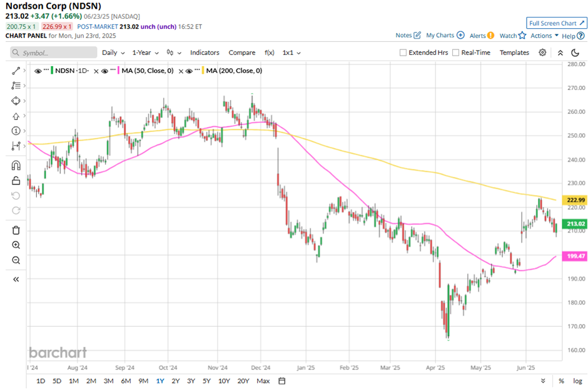The width and height of the screenshot is (588, 390).
Task: Open chart settings gear icon
Action: (542, 52)
